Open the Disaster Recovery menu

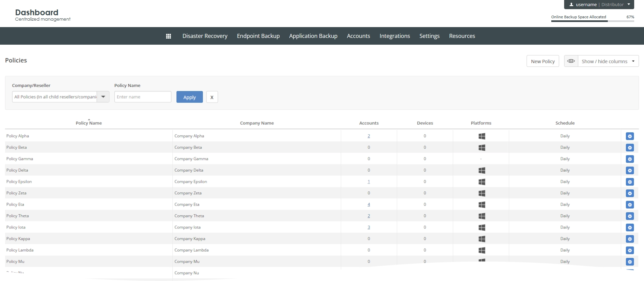click(x=205, y=36)
